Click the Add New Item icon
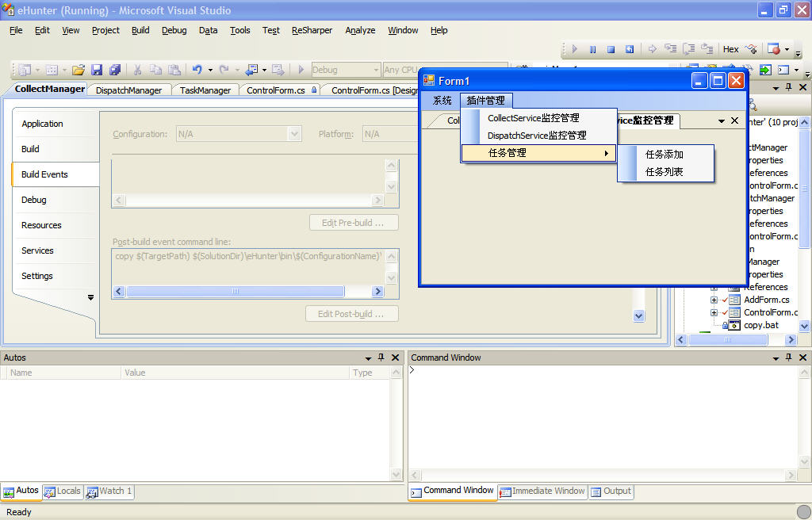This screenshot has height=520, width=812. (52, 70)
